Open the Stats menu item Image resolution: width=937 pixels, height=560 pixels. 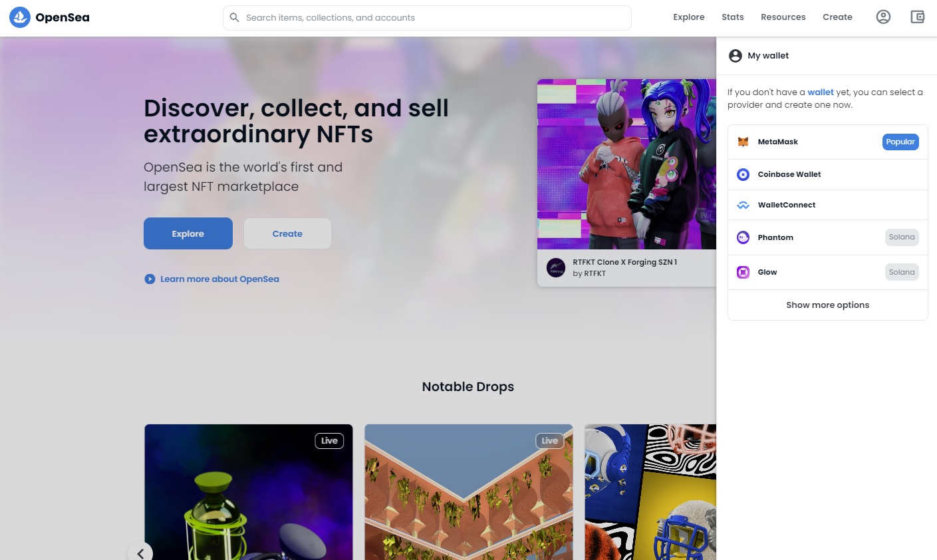pyautogui.click(x=732, y=17)
